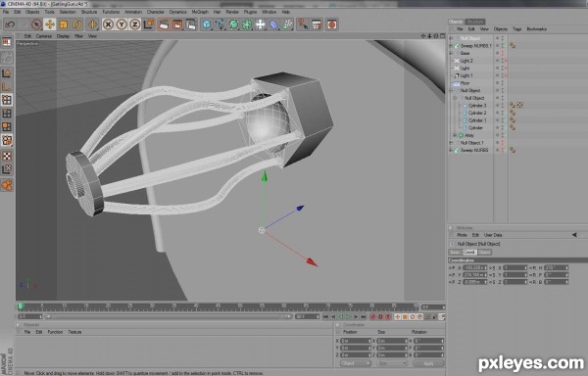Activate the Move tool icon

coord(50,24)
